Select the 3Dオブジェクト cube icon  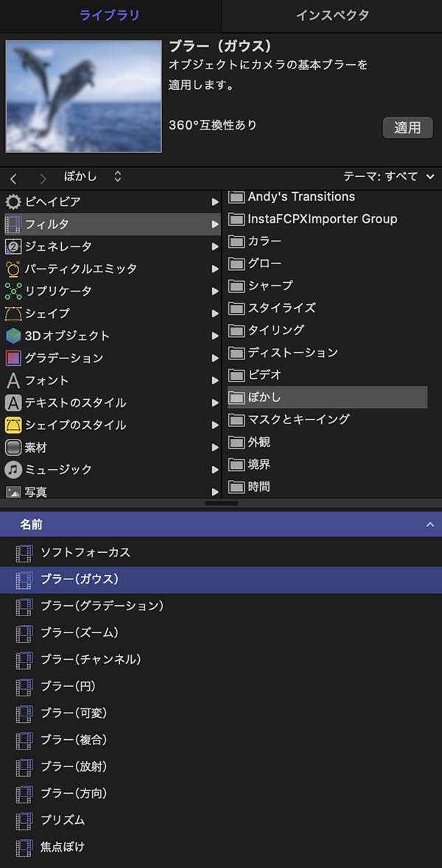13,336
